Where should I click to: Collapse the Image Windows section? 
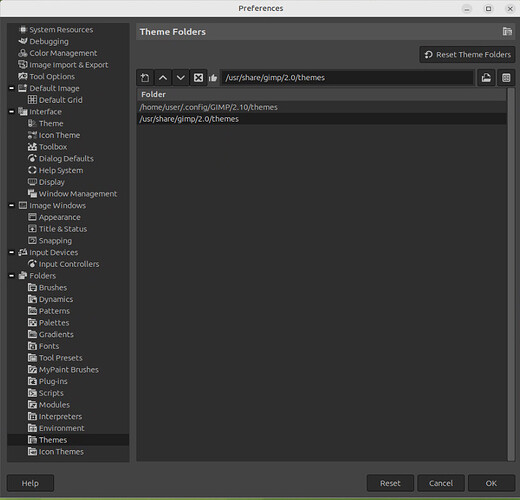[x=12, y=205]
